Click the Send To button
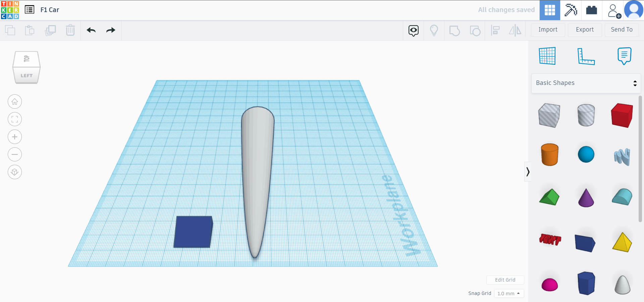Image resolution: width=644 pixels, height=302 pixels. [x=622, y=30]
